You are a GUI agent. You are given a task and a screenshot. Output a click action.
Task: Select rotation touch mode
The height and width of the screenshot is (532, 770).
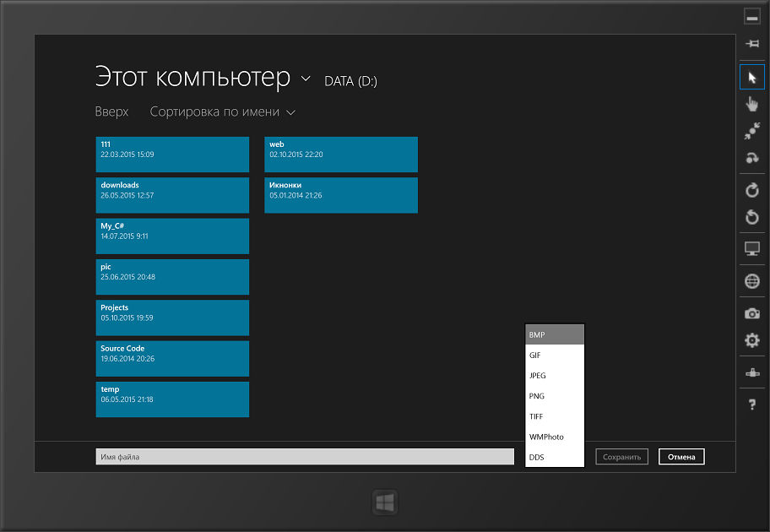(x=751, y=158)
